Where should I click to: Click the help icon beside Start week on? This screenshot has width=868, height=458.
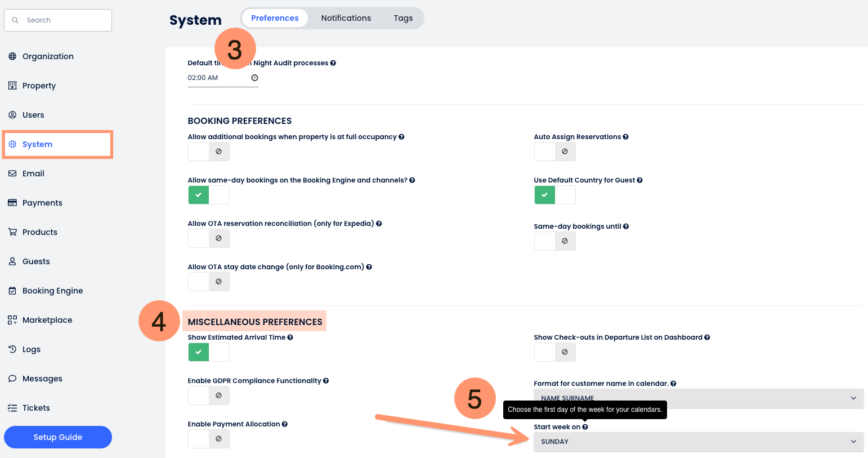[585, 427]
